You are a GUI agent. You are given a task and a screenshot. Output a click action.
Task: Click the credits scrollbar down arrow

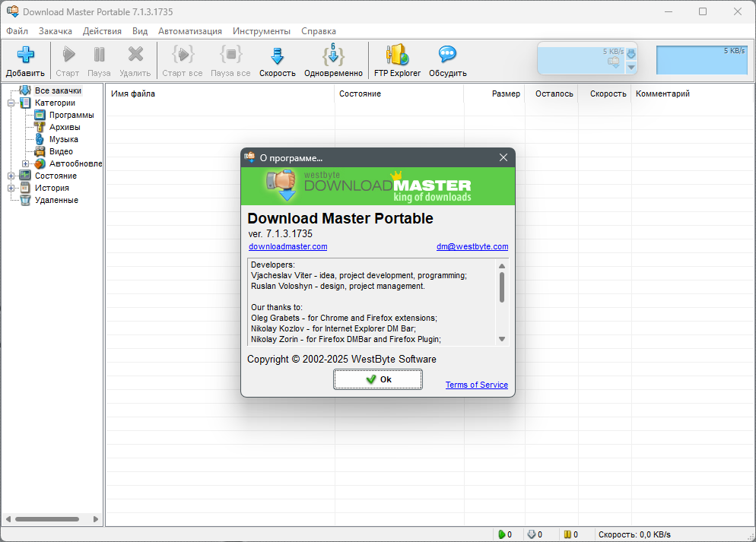click(x=502, y=339)
